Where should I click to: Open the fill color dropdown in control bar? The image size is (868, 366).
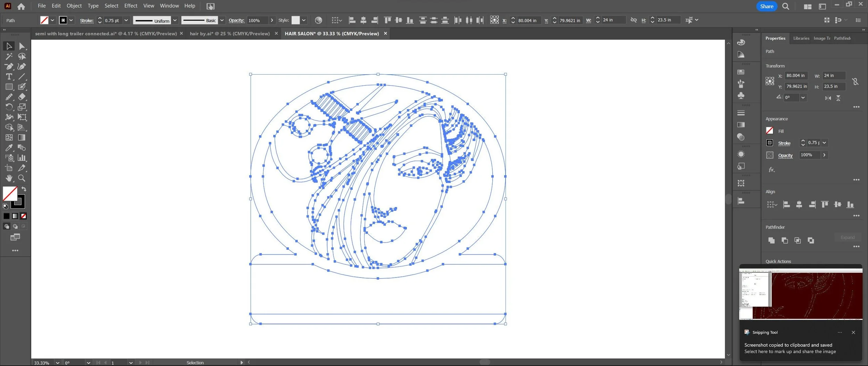click(x=52, y=20)
